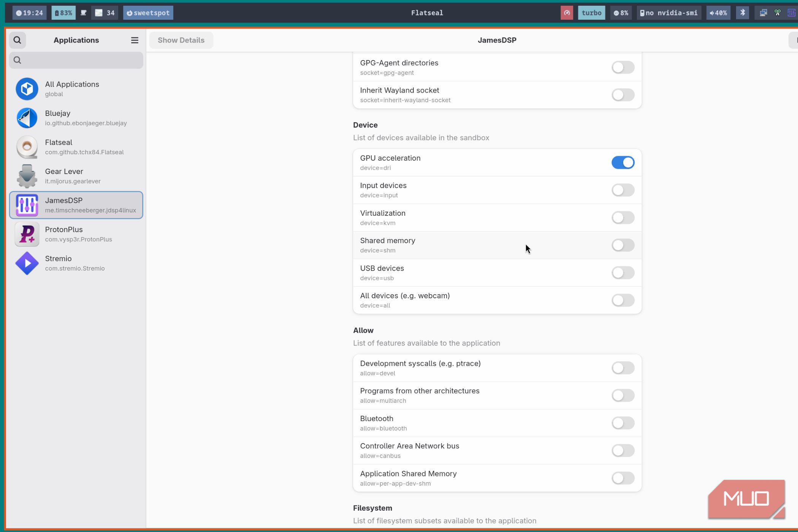
Task: Click the CPU 8% indicator
Action: point(621,13)
